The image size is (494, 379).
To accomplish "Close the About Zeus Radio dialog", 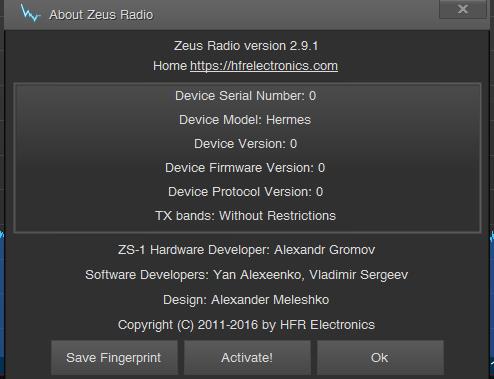I will tap(463, 9).
